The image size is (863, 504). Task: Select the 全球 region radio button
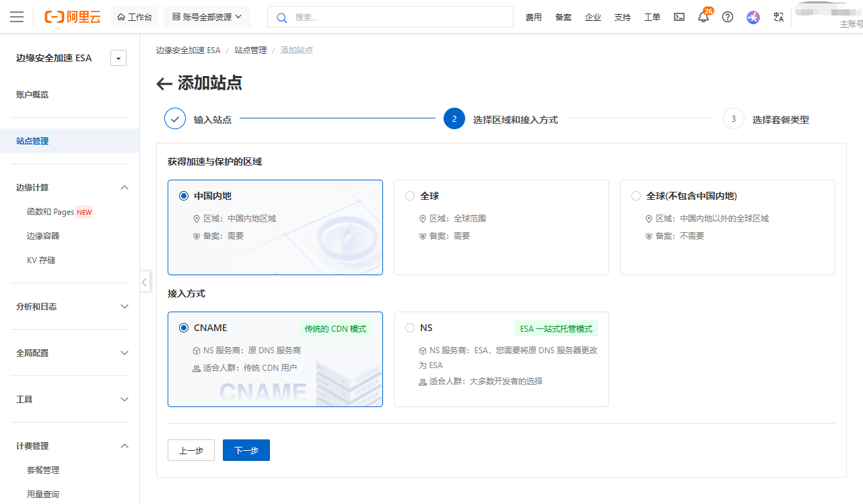click(410, 196)
